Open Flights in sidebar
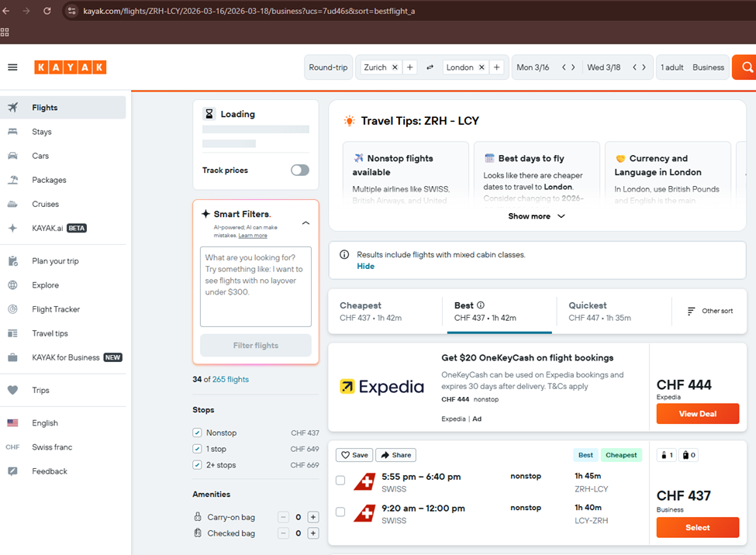 coord(63,108)
